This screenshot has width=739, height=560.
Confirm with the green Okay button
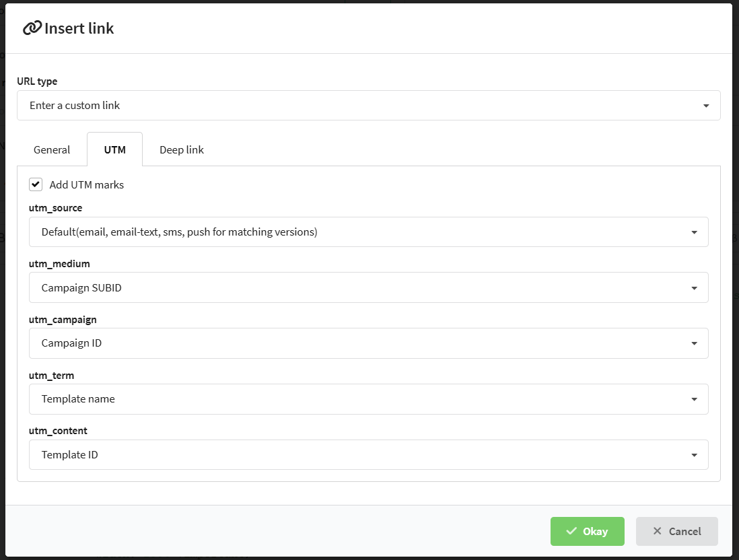pyautogui.click(x=588, y=531)
